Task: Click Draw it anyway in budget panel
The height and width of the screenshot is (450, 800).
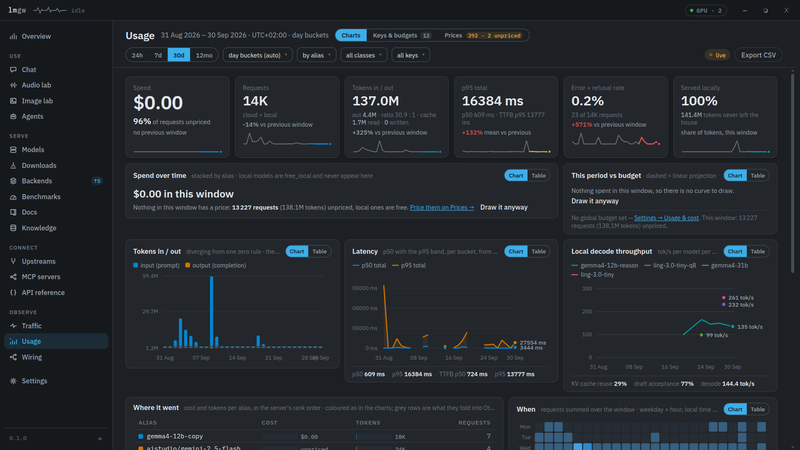Action: click(x=595, y=201)
